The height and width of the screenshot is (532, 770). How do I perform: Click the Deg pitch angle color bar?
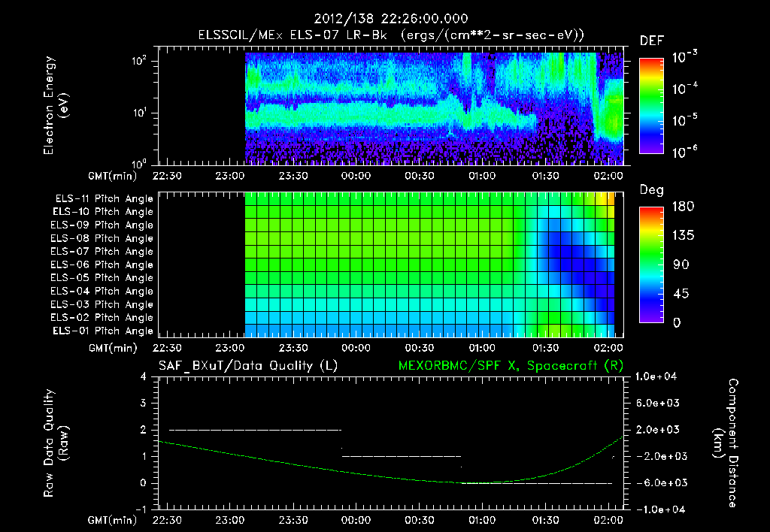652,264
